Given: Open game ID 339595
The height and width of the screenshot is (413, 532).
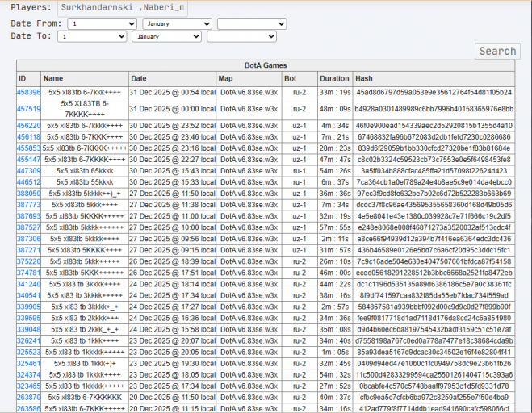Looking at the screenshot, I should pyautogui.click(x=28, y=318).
